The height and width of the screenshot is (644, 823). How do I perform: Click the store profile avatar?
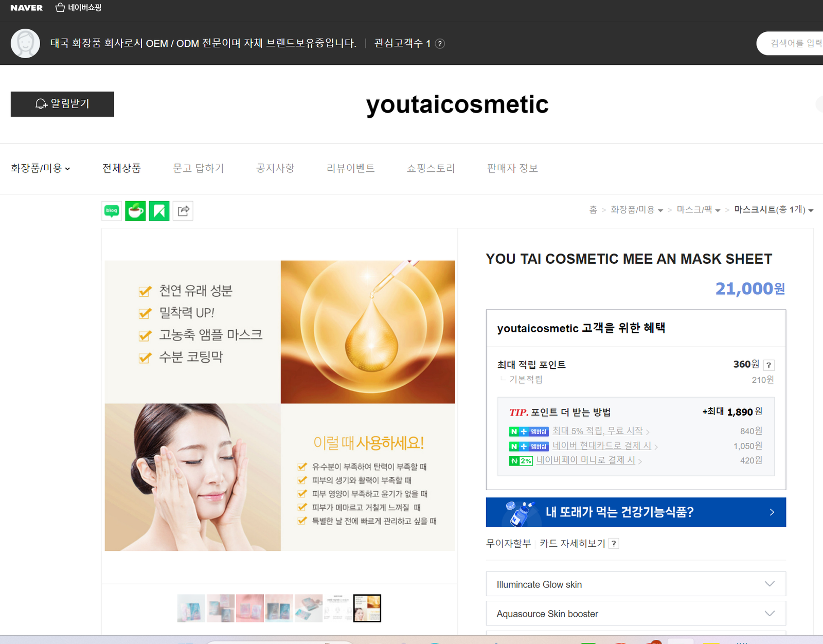[x=25, y=43]
